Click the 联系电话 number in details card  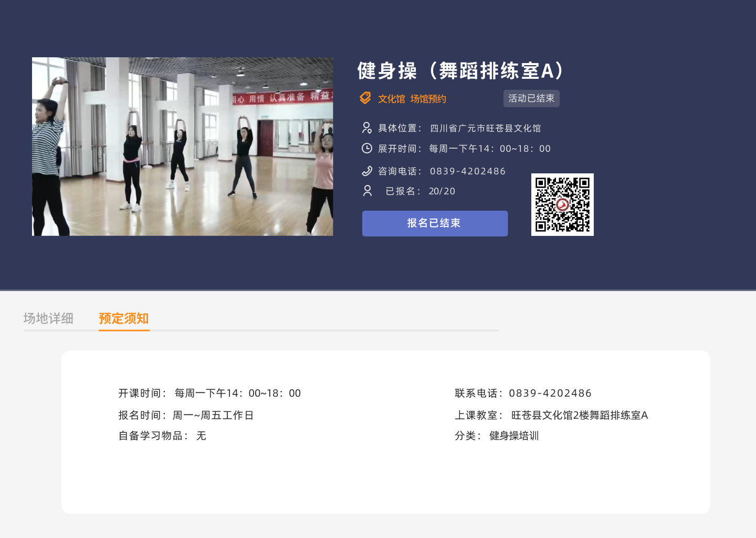click(x=550, y=393)
